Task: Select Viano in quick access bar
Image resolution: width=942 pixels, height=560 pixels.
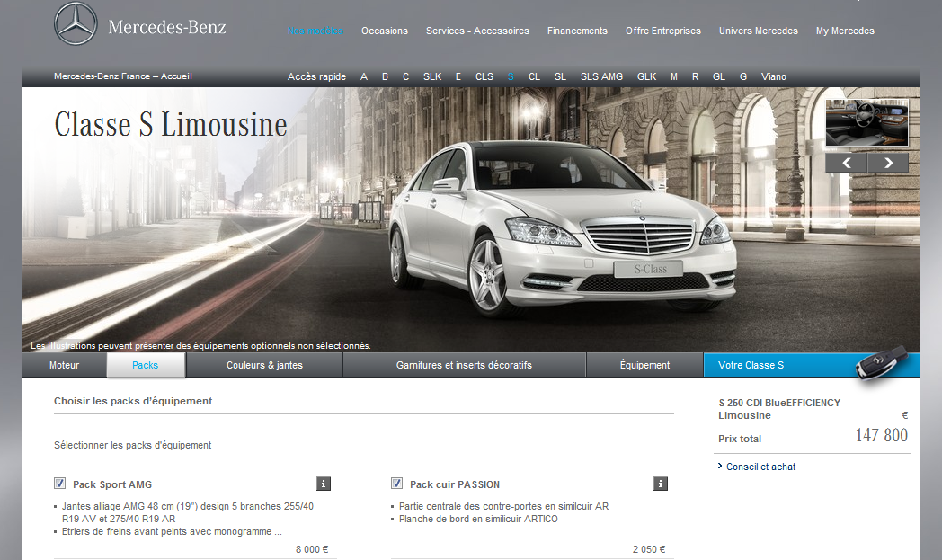Action: 774,77
